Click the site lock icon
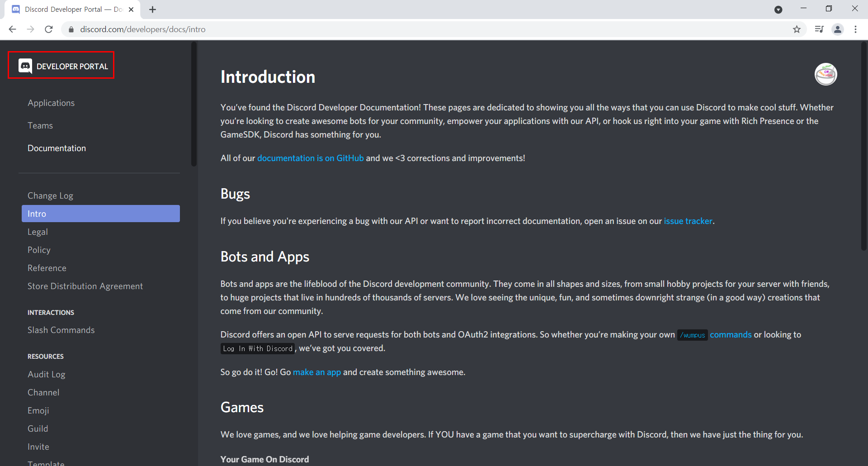Screen dimensions: 868x466 pyautogui.click(x=71, y=29)
